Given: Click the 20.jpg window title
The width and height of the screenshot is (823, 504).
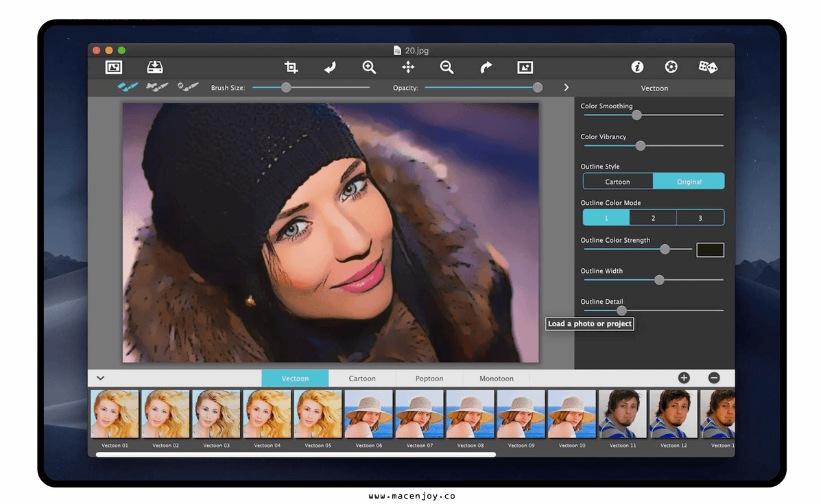Looking at the screenshot, I should (411, 50).
